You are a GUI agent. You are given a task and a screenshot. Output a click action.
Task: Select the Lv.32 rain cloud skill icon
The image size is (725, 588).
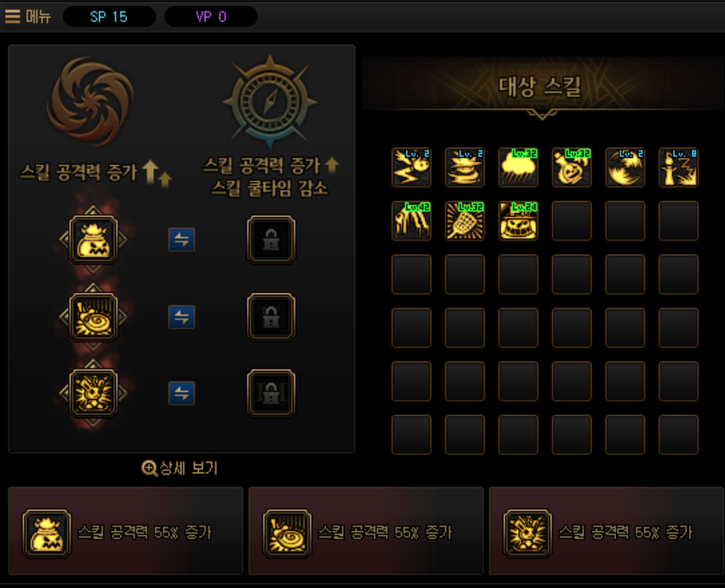pos(517,167)
